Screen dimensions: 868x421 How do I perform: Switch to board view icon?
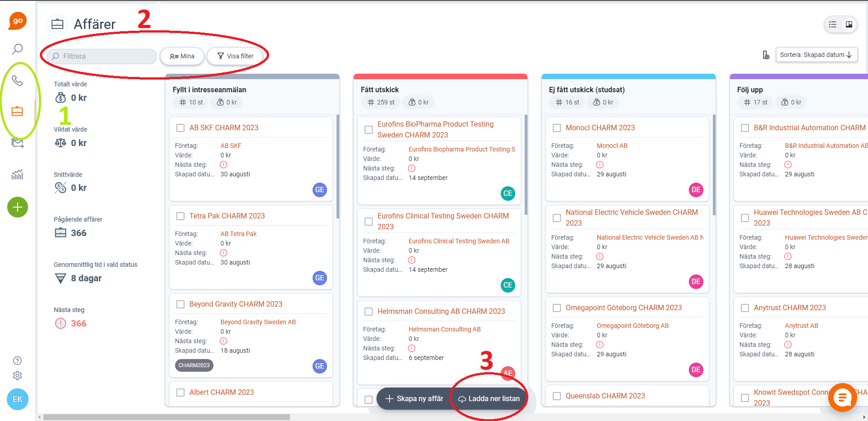[849, 24]
